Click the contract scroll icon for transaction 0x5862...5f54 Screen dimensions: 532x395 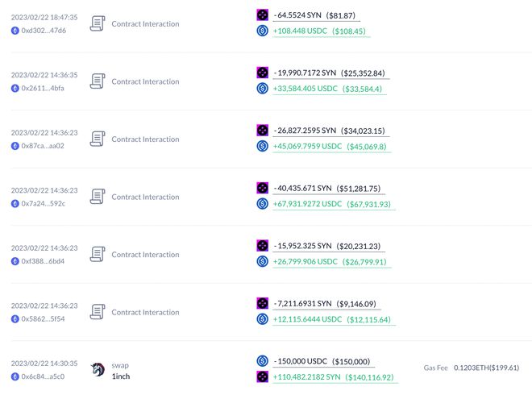[x=98, y=312]
